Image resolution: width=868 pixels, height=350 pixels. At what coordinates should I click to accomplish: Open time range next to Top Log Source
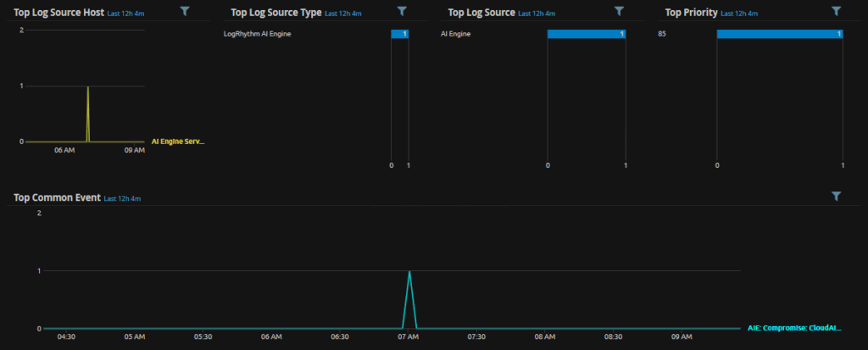point(537,14)
